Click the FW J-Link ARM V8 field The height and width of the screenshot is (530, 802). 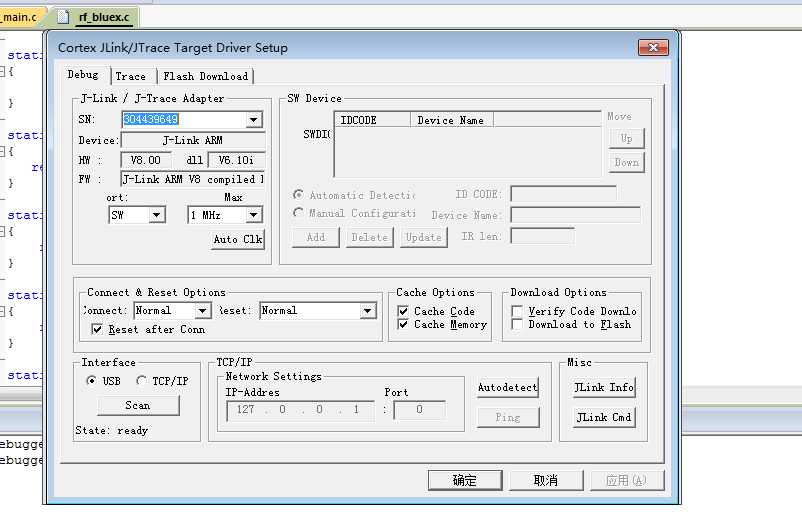193,179
